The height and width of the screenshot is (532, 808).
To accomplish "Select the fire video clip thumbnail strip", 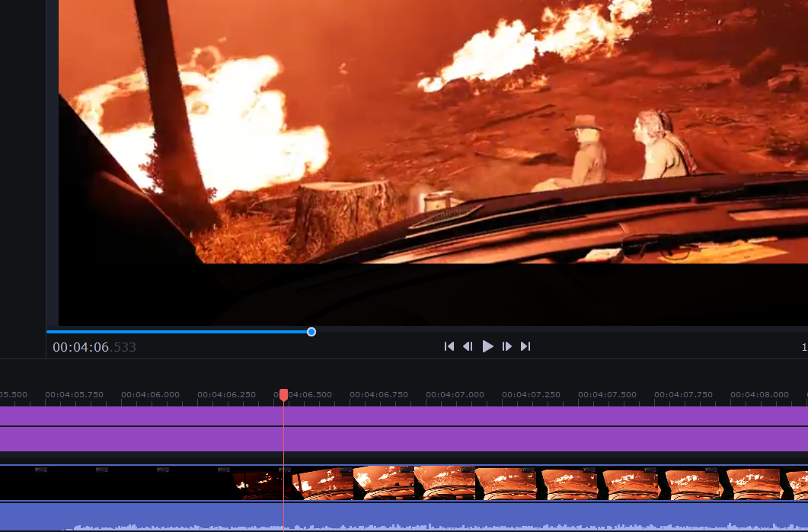I will pos(404,483).
